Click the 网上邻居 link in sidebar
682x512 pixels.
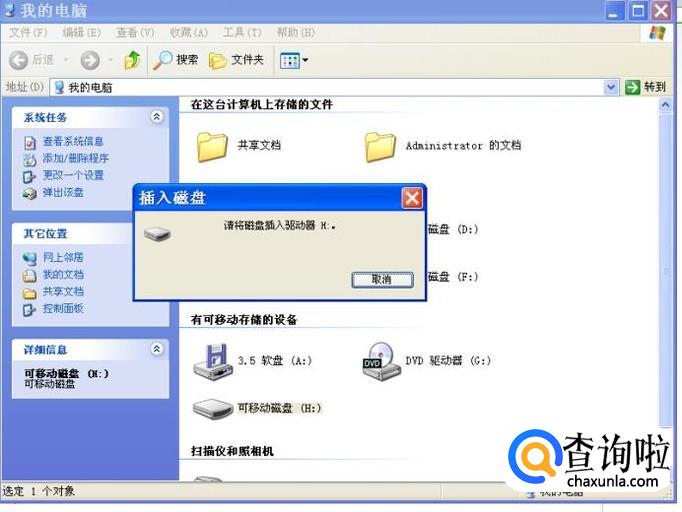(x=63, y=258)
